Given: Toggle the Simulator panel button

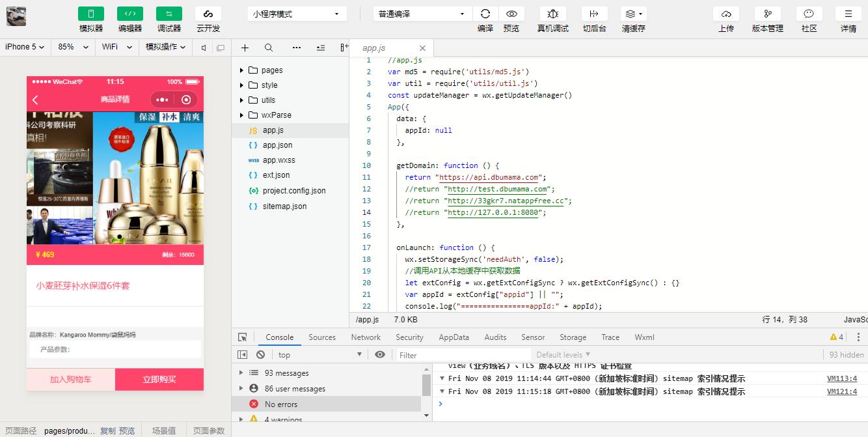Looking at the screenshot, I should pyautogui.click(x=90, y=14).
